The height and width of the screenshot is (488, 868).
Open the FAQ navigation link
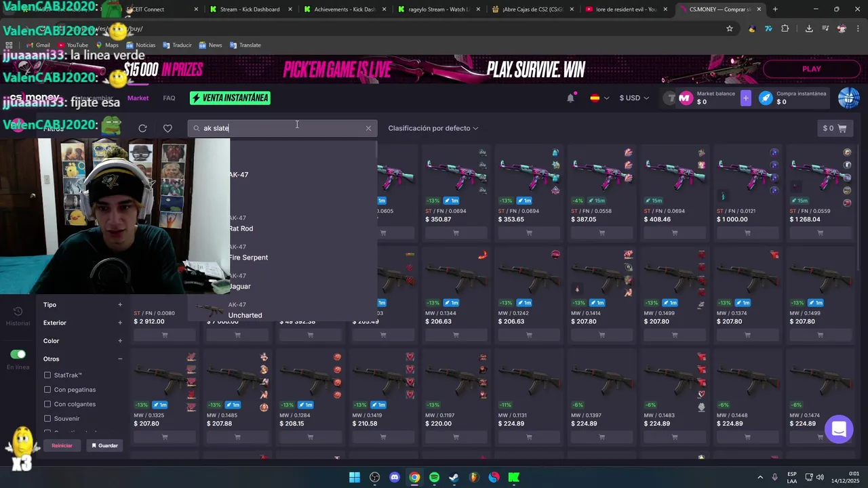[x=169, y=98]
